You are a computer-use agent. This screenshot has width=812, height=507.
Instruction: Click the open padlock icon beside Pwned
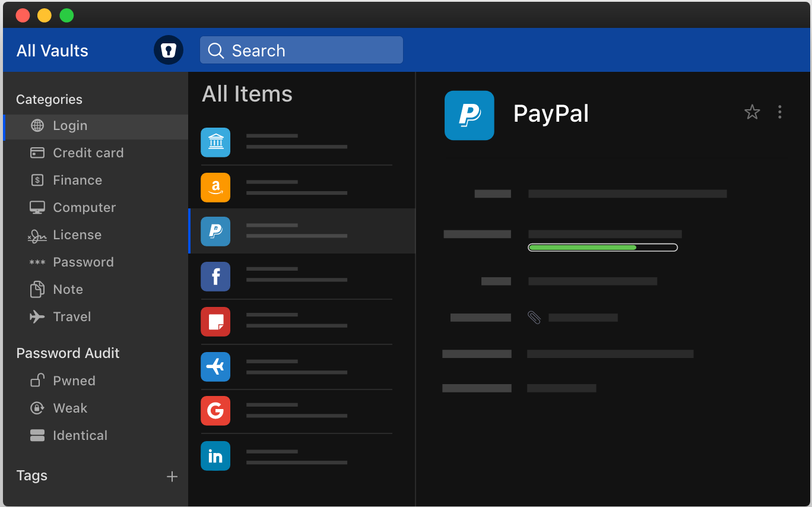(x=37, y=380)
